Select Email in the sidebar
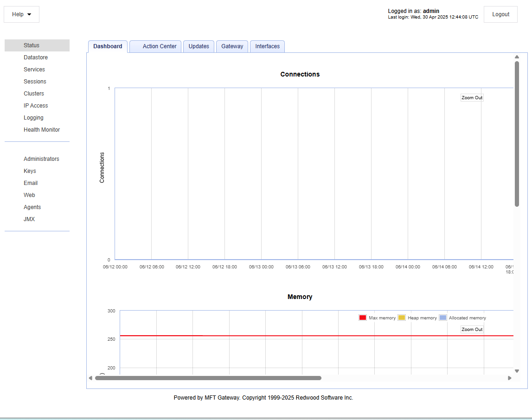This screenshot has width=532, height=420. (31, 183)
